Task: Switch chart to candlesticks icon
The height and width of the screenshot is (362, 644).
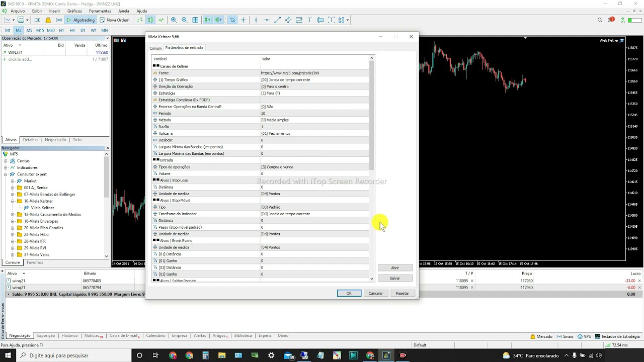Action: tap(150, 20)
